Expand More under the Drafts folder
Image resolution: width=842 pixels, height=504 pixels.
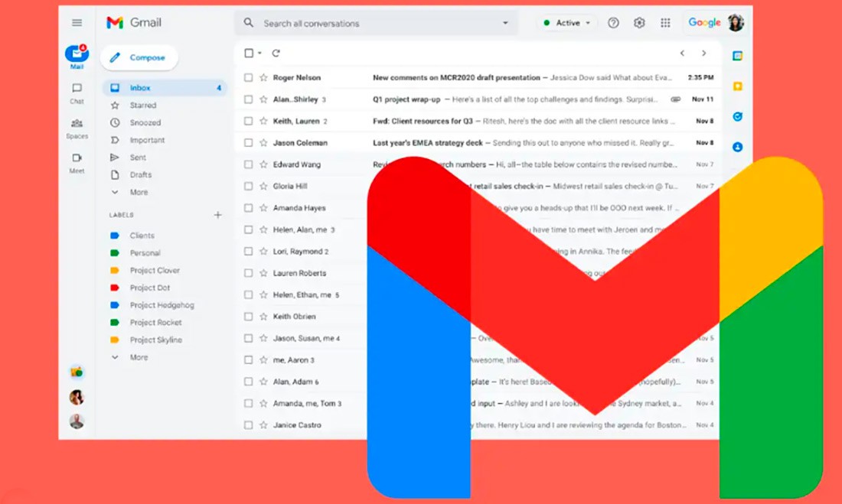tap(138, 193)
